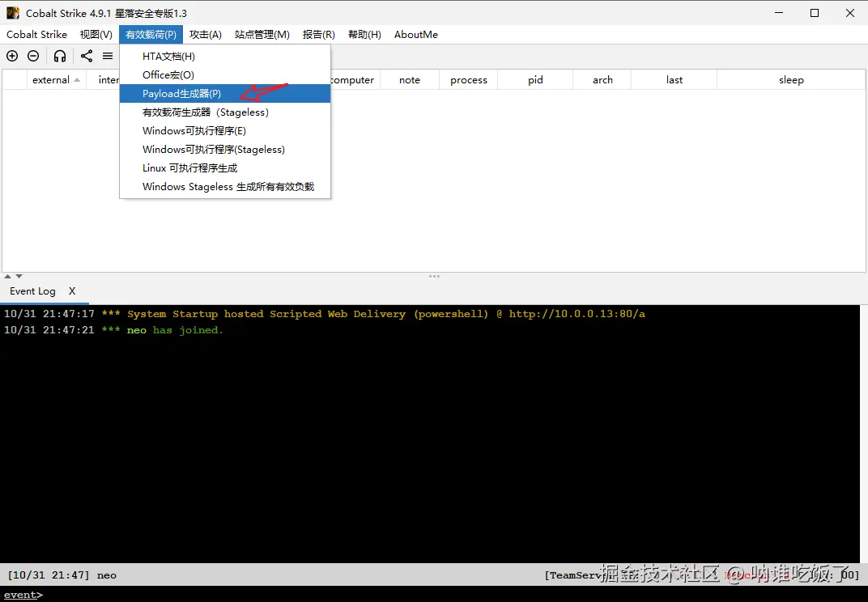The width and height of the screenshot is (868, 602).
Task: Open the 帮助(H) menu
Action: 364,34
